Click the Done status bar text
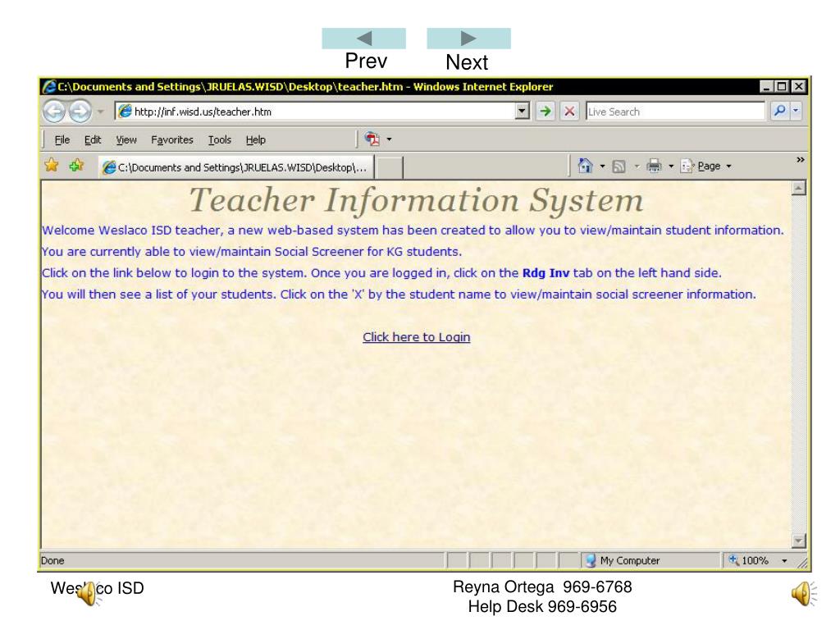The image size is (840, 630). 52,560
